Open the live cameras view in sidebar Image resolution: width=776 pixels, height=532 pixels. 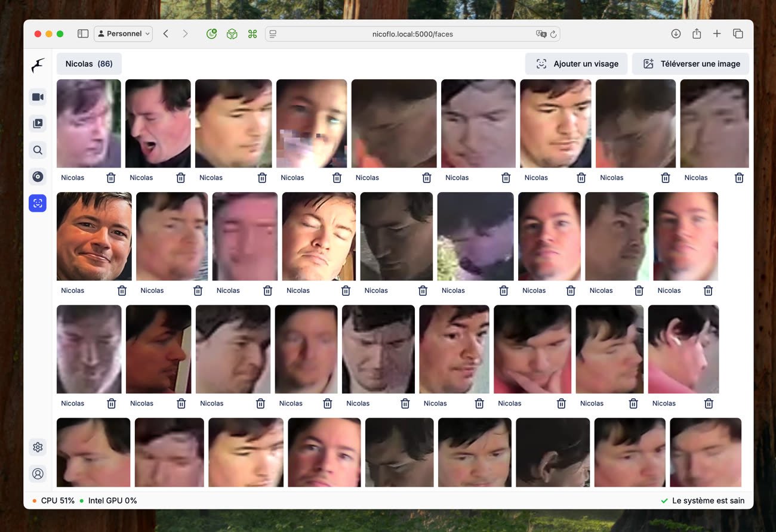pyautogui.click(x=38, y=97)
